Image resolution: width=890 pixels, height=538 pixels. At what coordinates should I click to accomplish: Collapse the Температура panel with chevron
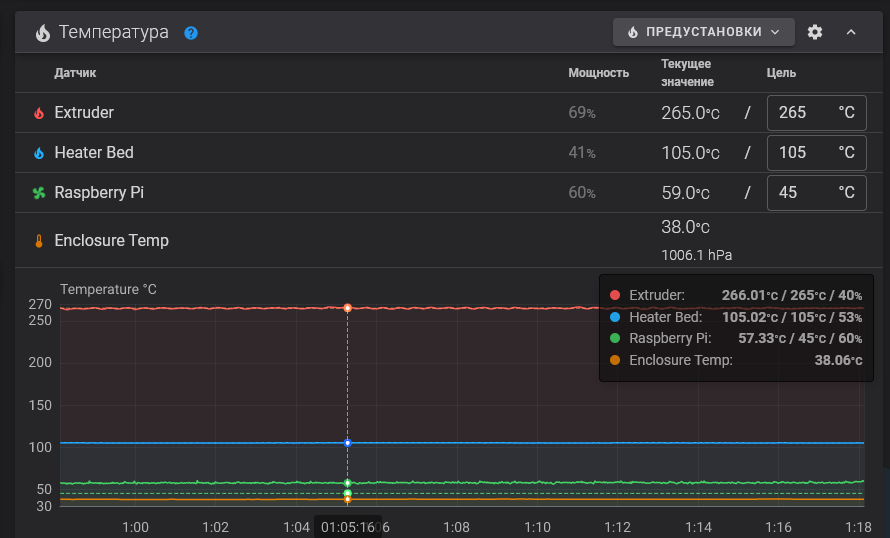(851, 32)
